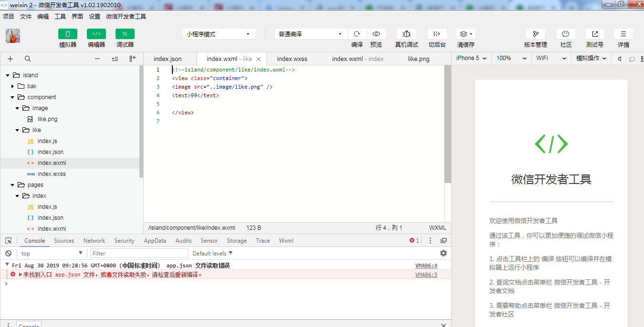The image size is (644, 327).
Task: Hide the file tree panel icon
Action: 133,59
